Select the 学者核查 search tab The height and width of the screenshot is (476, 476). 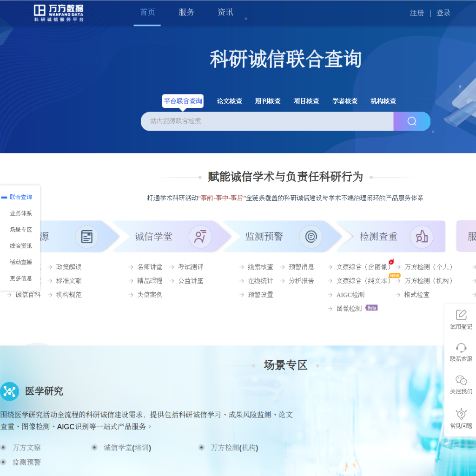coord(344,101)
